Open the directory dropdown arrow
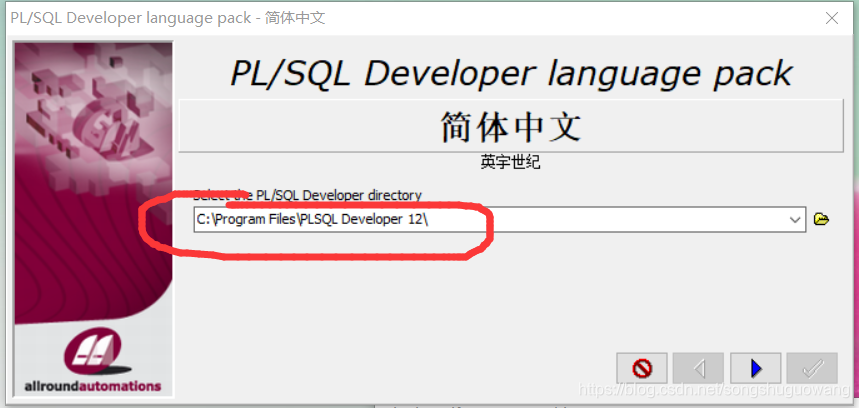This screenshot has height=408, width=859. tap(795, 220)
